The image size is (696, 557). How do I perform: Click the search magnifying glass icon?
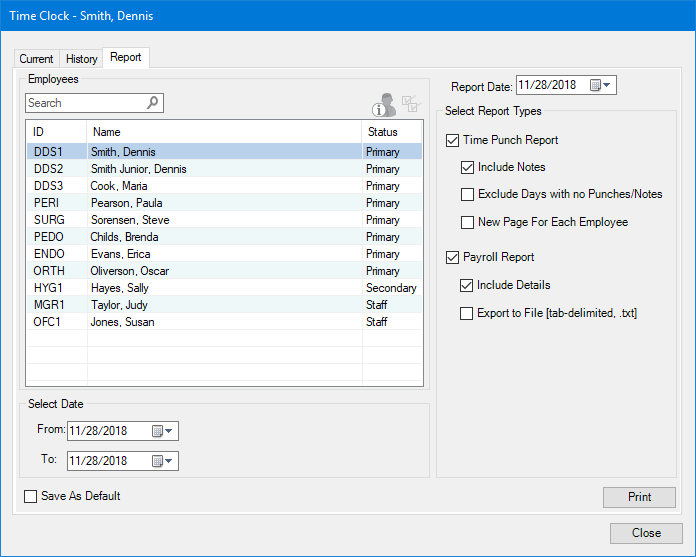click(x=153, y=103)
